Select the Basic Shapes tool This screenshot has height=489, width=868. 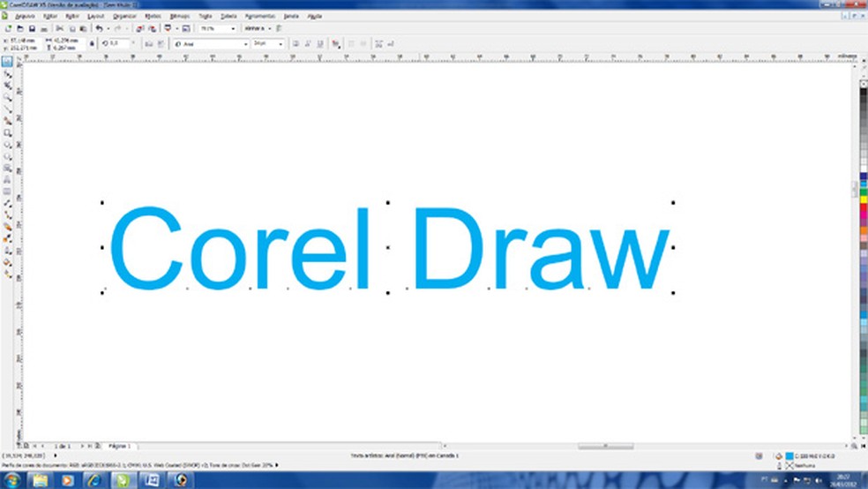7,168
